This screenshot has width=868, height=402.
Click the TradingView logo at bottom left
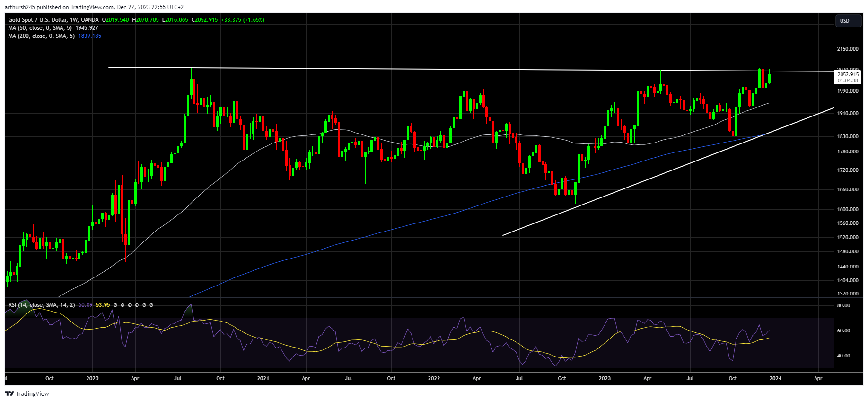pyautogui.click(x=27, y=393)
